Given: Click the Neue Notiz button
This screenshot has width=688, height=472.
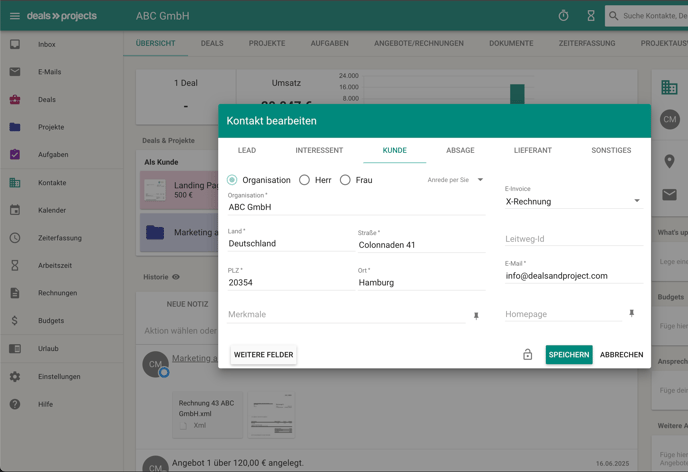Looking at the screenshot, I should [x=187, y=304].
